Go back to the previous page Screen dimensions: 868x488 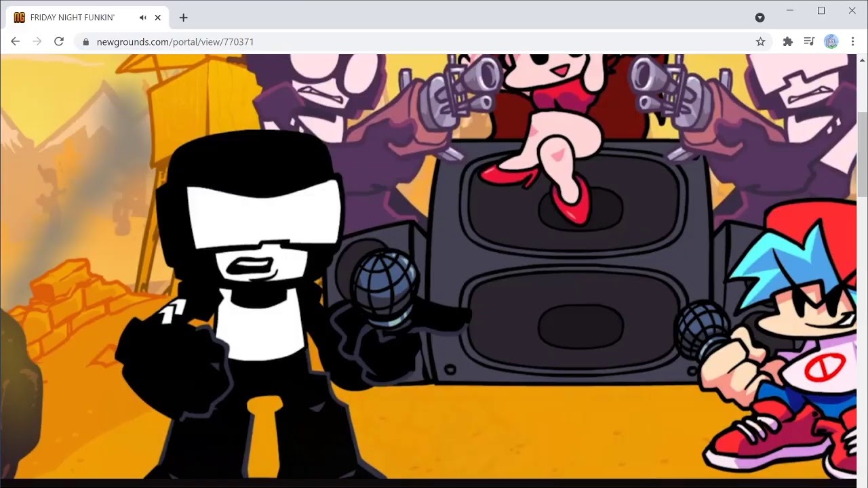click(15, 42)
